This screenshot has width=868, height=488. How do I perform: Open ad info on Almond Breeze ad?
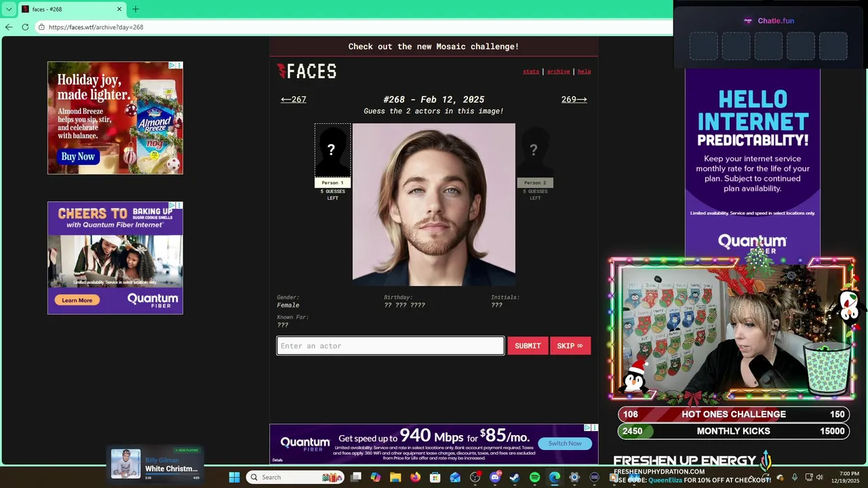(172, 65)
